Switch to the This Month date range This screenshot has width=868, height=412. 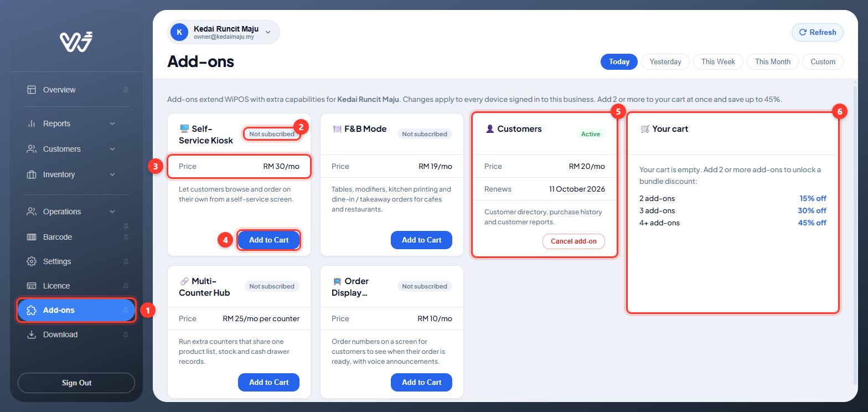tap(772, 61)
